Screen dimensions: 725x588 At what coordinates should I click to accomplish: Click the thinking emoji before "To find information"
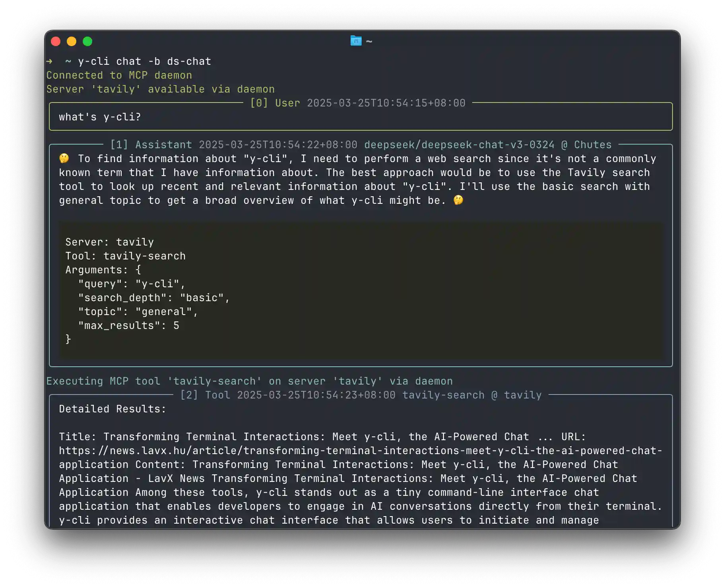64,159
